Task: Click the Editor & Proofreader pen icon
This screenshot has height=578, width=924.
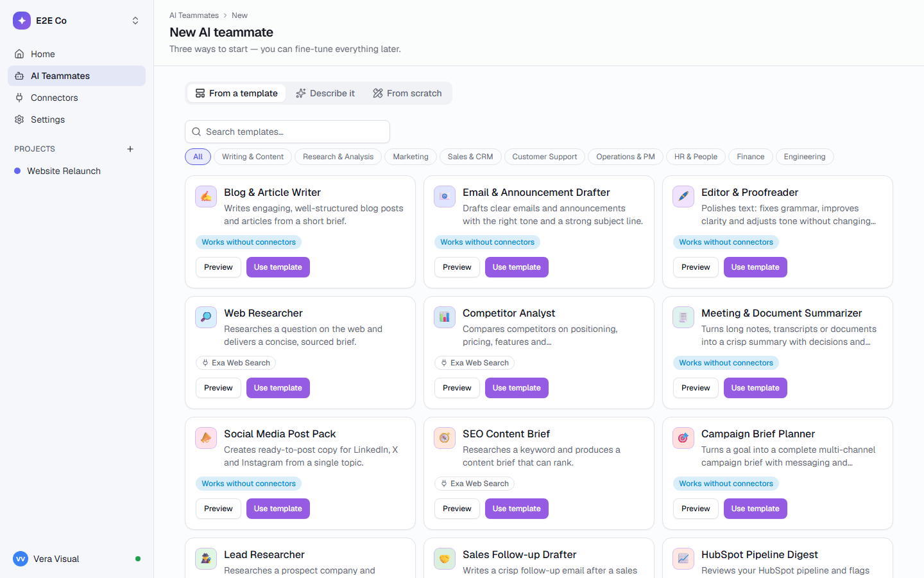Action: (683, 197)
